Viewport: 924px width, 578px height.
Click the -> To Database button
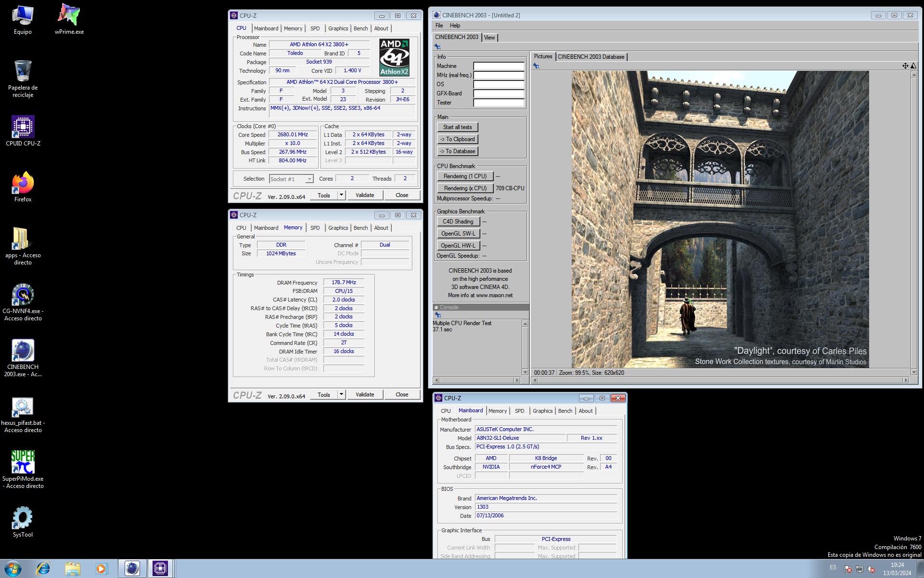coord(457,151)
